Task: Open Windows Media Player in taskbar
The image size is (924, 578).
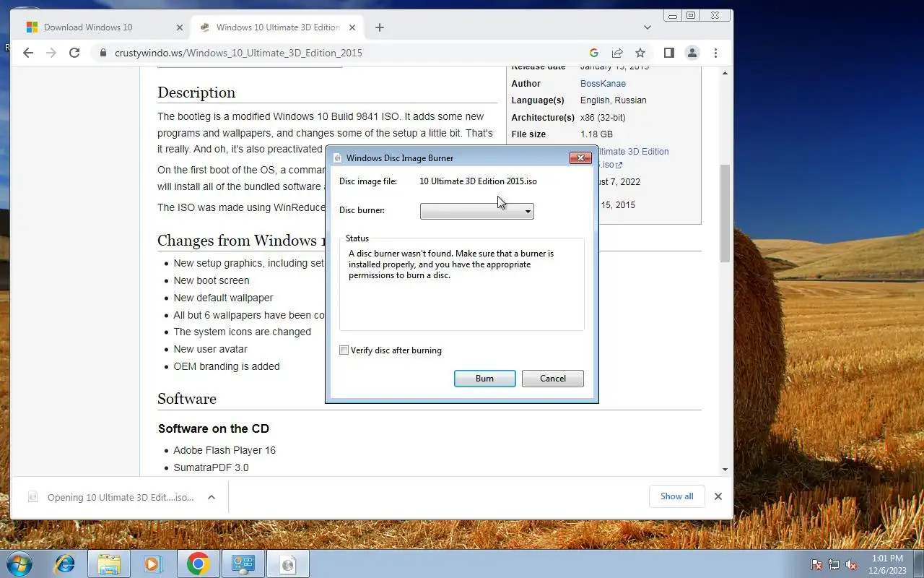Action: 152,564
